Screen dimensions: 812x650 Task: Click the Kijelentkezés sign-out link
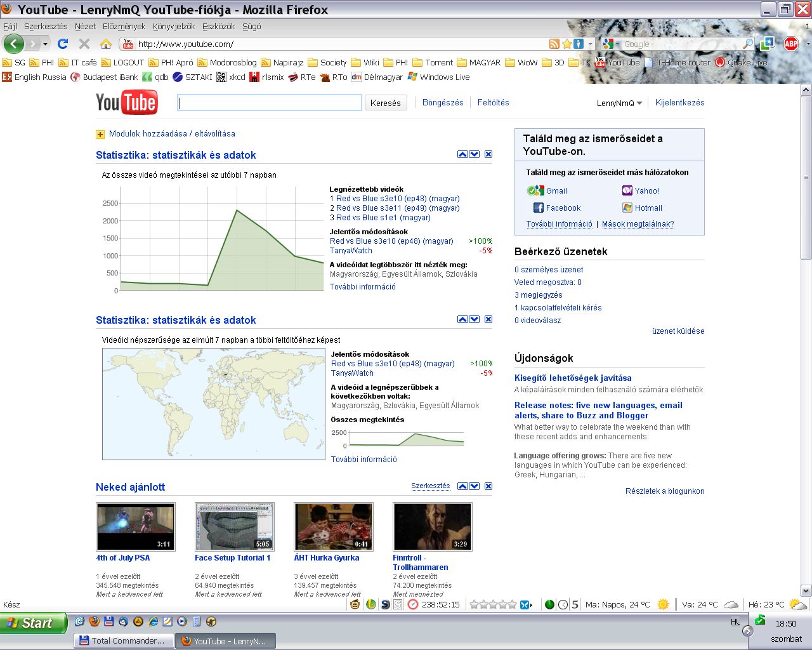click(x=679, y=102)
